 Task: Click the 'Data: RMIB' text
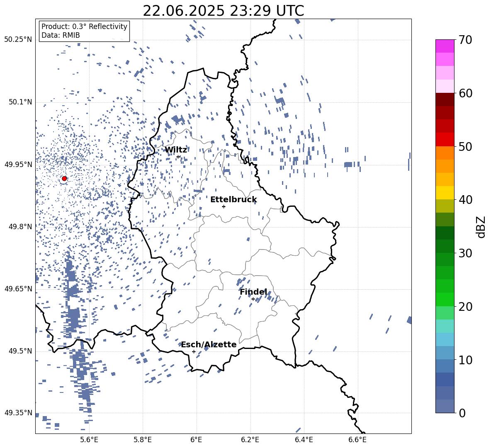pyautogui.click(x=61, y=35)
